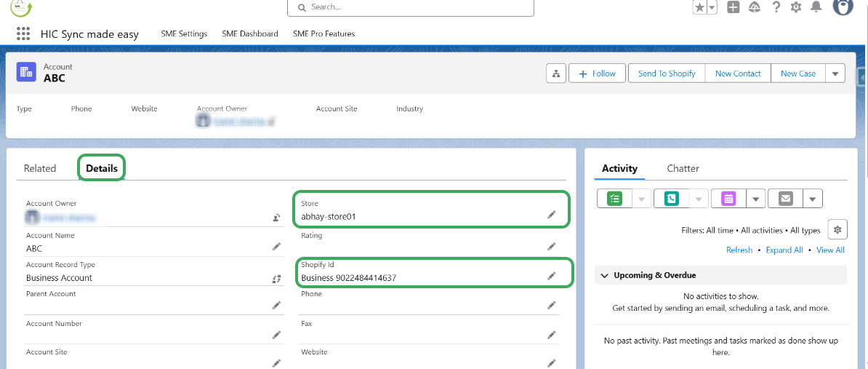868x369 pixels.
Task: Click the abhay-store01 store value
Action: [x=329, y=217]
